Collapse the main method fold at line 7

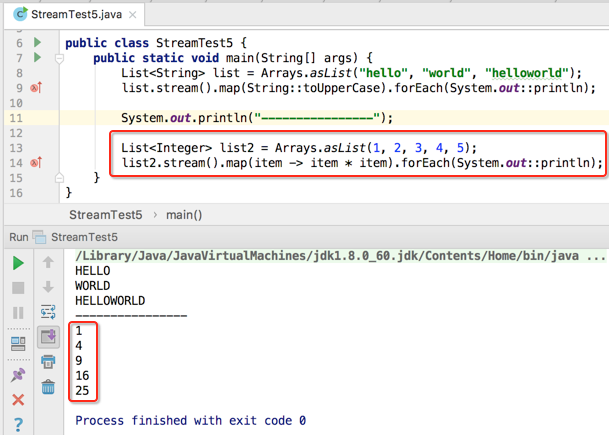tap(59, 59)
